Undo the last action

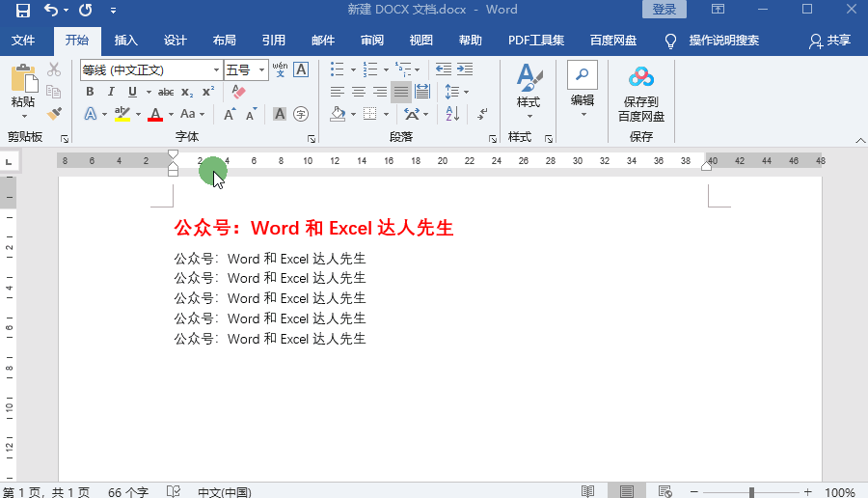pos(50,10)
